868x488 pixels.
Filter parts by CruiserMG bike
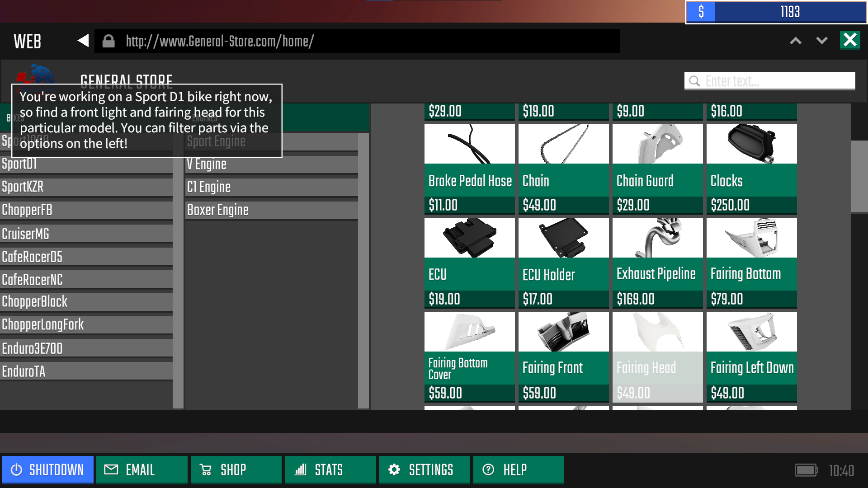point(86,234)
